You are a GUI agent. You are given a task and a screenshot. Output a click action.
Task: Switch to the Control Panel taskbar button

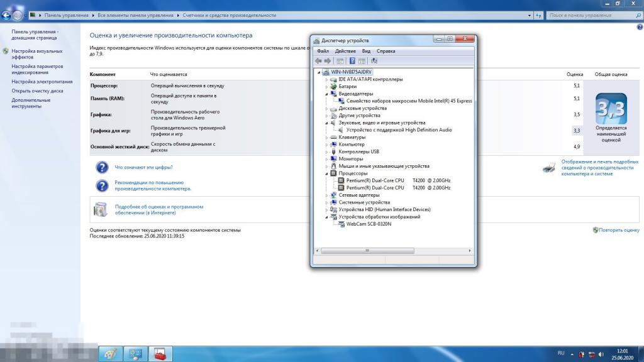[135, 354]
